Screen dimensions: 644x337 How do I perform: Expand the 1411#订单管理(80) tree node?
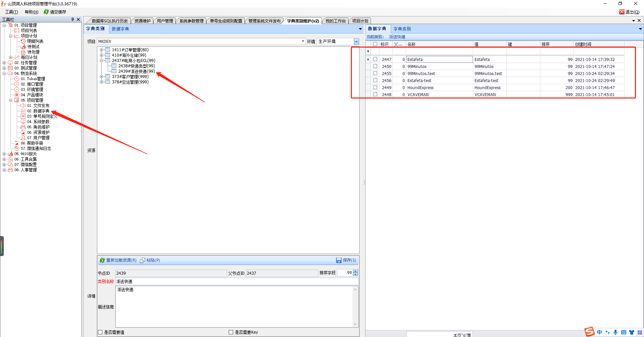pyautogui.click(x=101, y=50)
